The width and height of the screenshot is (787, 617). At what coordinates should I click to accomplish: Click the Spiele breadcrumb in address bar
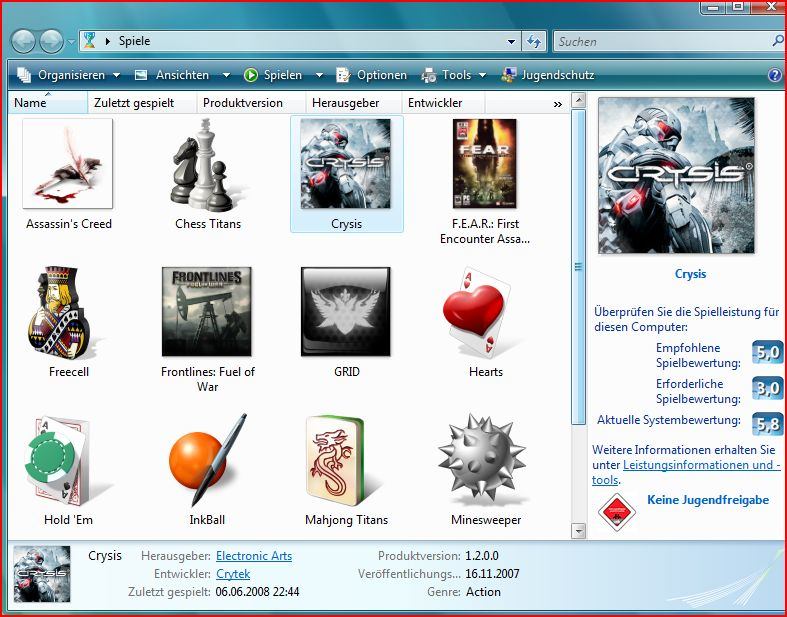tap(135, 41)
